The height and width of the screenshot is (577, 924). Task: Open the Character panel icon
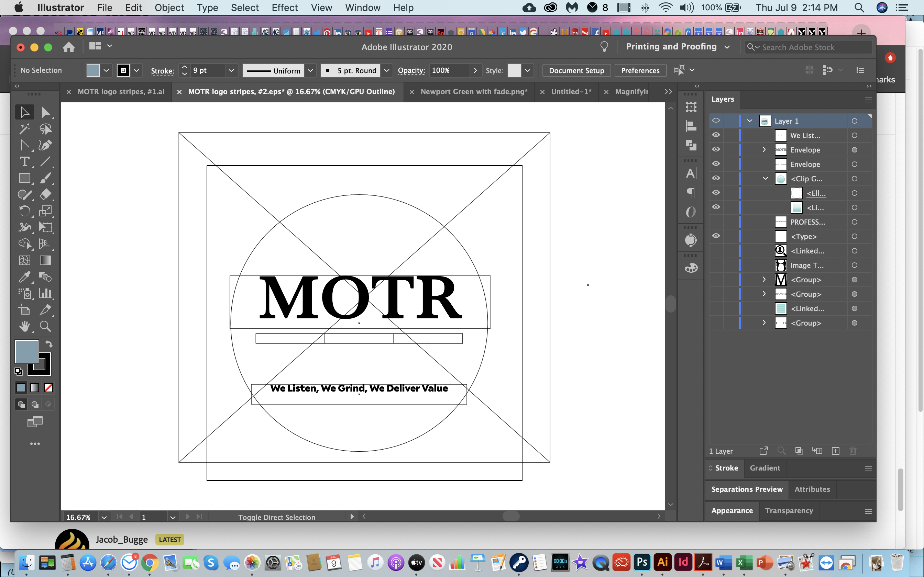click(x=691, y=172)
